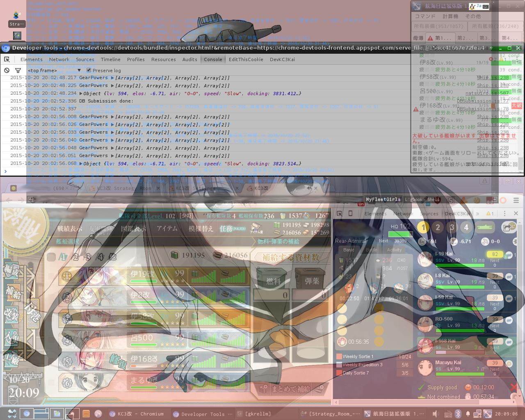
Task: Open the Resources tab
Action: [x=163, y=59]
